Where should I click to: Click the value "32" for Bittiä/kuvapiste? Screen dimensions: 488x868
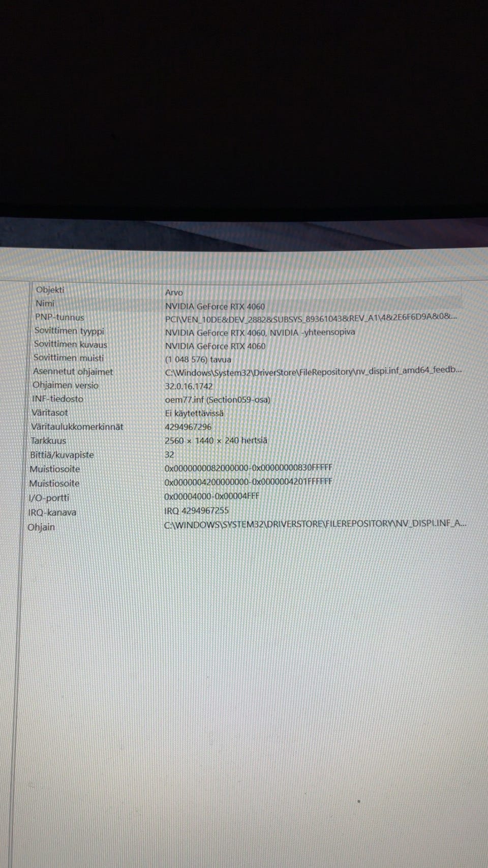tap(169, 455)
